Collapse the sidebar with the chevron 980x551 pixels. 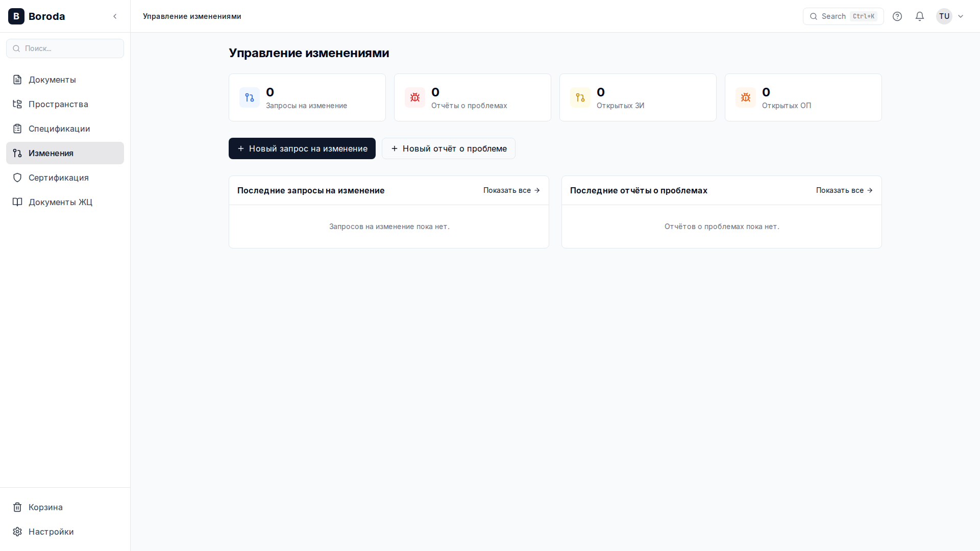[115, 16]
